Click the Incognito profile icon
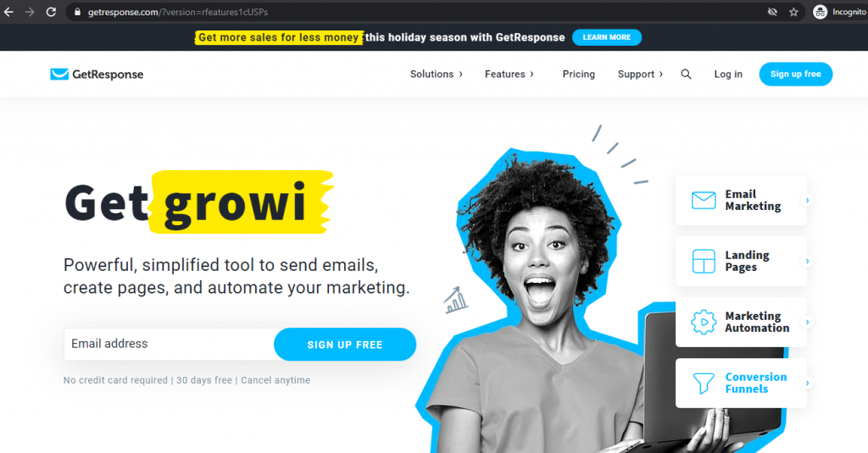Viewport: 868px width, 453px height. click(x=820, y=12)
